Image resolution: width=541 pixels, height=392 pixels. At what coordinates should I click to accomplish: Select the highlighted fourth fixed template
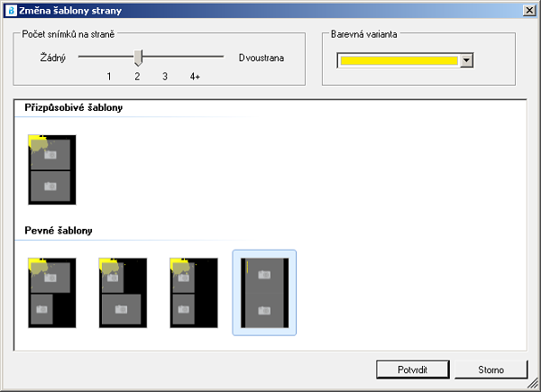(x=264, y=292)
